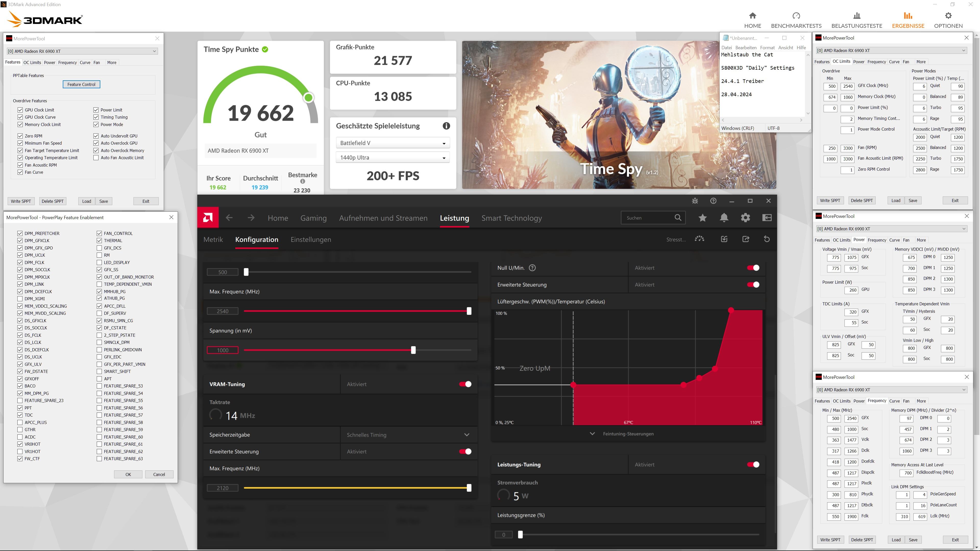Click 3DMark logo
The height and width of the screenshot is (551, 980).
tap(45, 19)
